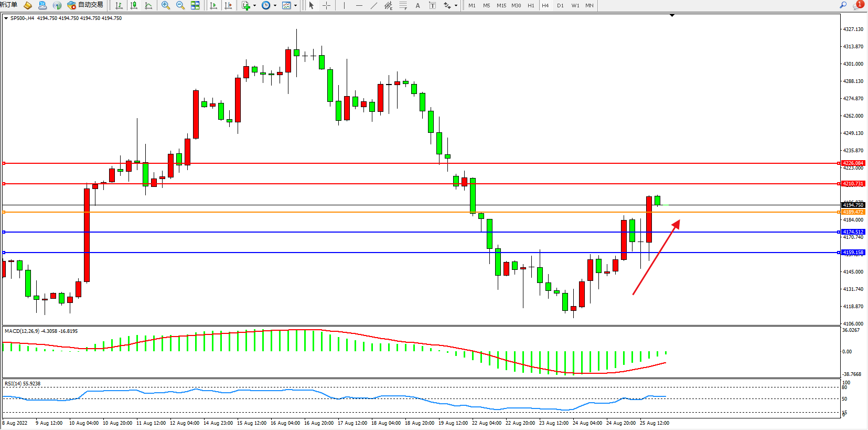This screenshot has width=868, height=430.
Task: Toggle the chart auto scroll button
Action: click(x=213, y=5)
